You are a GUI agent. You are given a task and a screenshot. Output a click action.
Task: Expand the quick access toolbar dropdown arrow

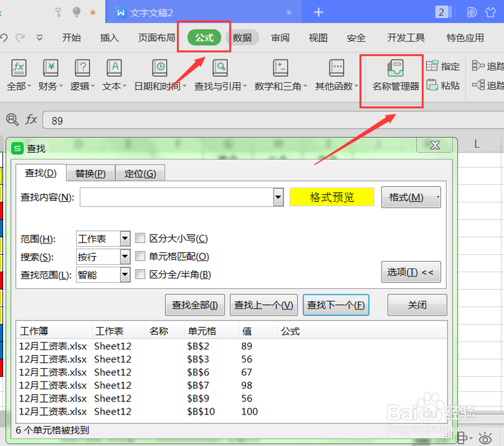pos(40,38)
